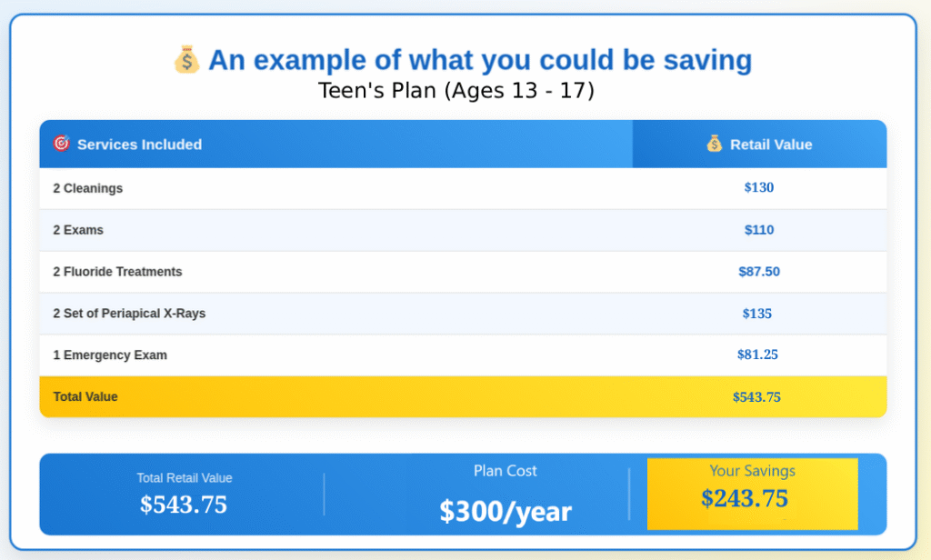This screenshot has height=560, width=931.
Task: Select the 1 Emergency Exam row
Action: tap(110, 355)
